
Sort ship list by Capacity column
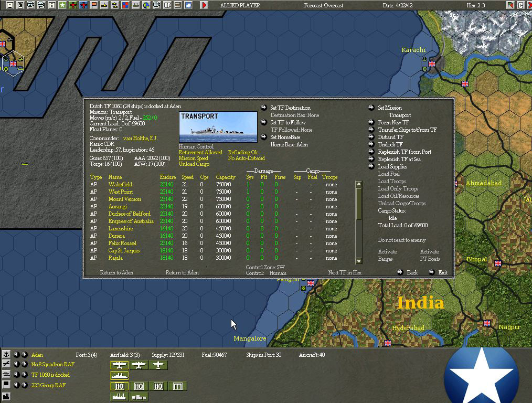[225, 177]
